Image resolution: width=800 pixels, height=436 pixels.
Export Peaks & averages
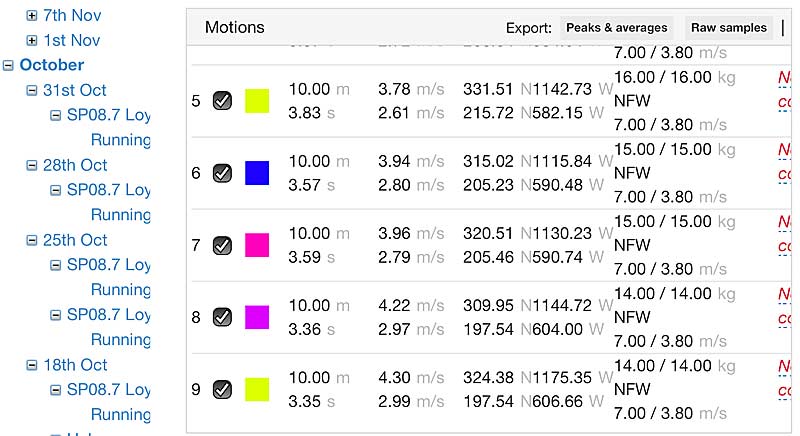tap(616, 28)
